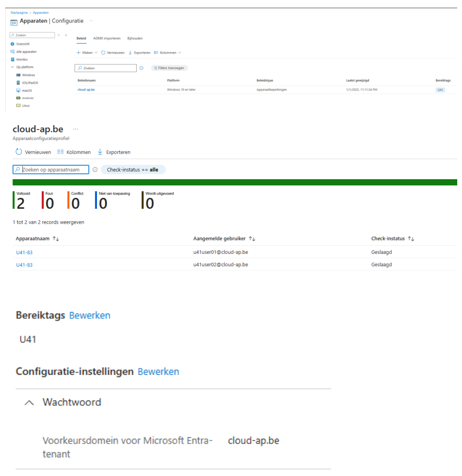Clear the sidebar search with X

(59, 35)
